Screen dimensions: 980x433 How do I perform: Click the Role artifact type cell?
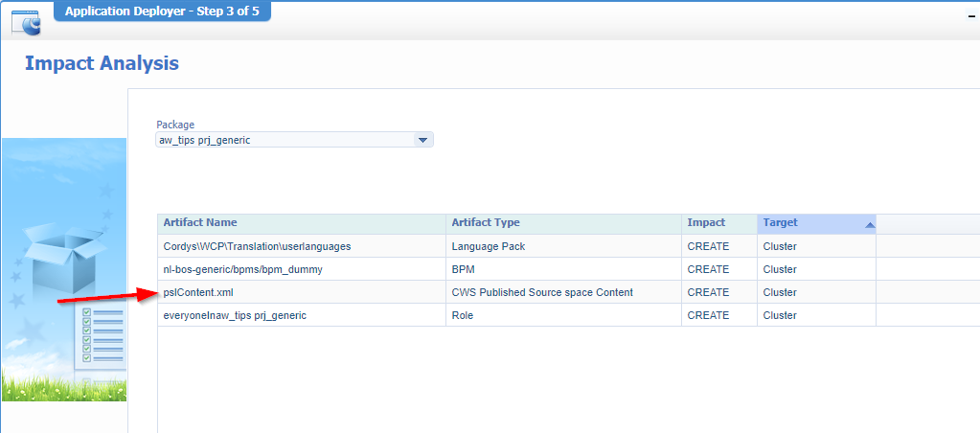[x=464, y=315]
